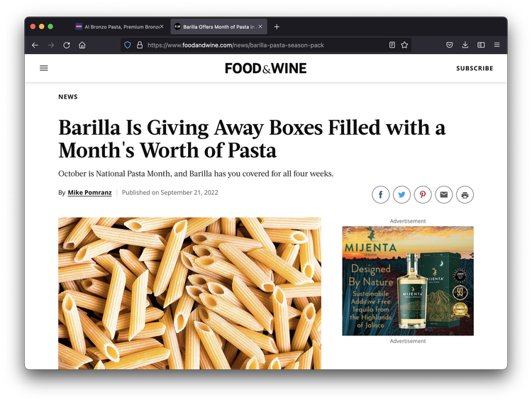Viewport: 532px width, 402px height.
Task: Share the article on Twitter
Action: click(401, 195)
